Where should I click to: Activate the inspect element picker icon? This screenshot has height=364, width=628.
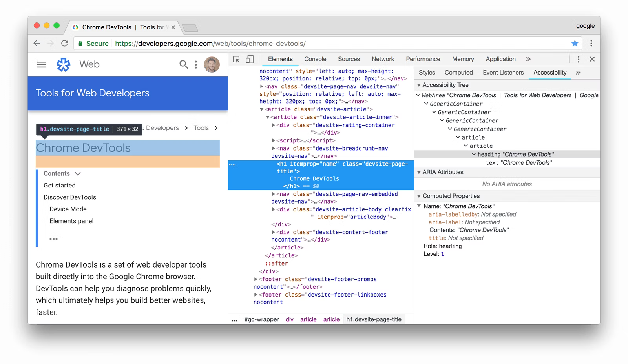coord(236,59)
